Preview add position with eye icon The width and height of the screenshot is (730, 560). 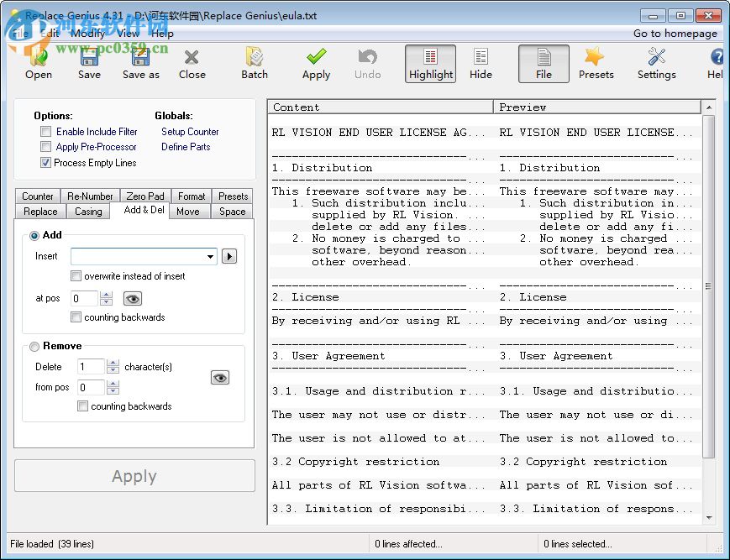pos(133,299)
